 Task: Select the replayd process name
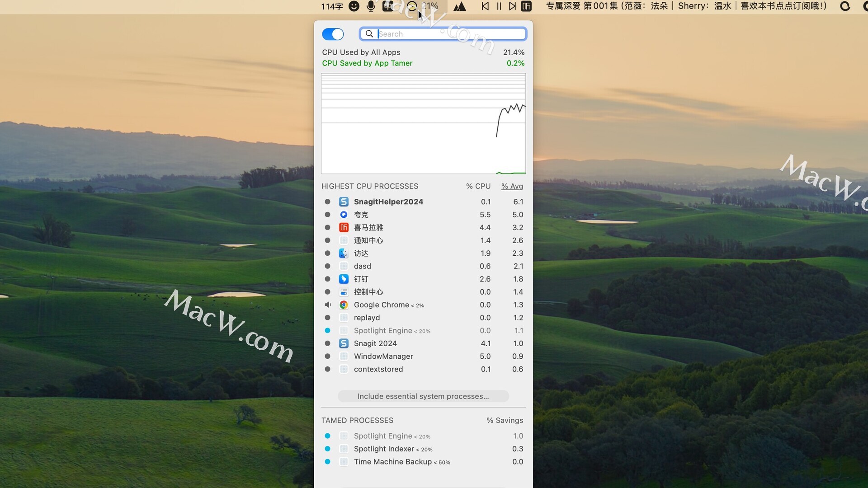367,318
